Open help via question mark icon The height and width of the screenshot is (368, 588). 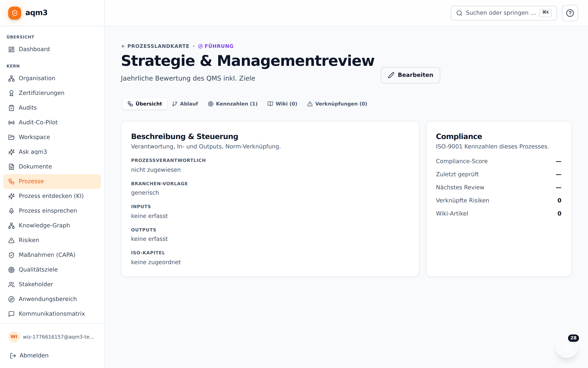570,13
